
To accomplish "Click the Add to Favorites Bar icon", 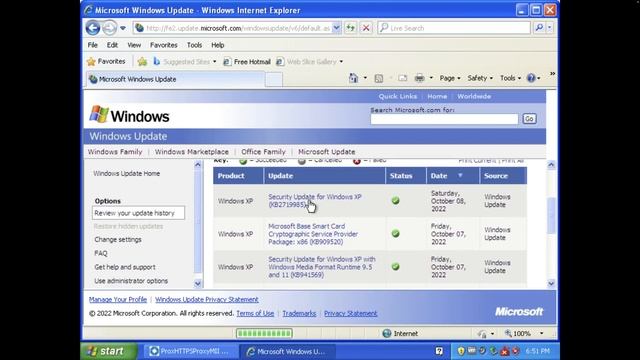I will [142, 62].
